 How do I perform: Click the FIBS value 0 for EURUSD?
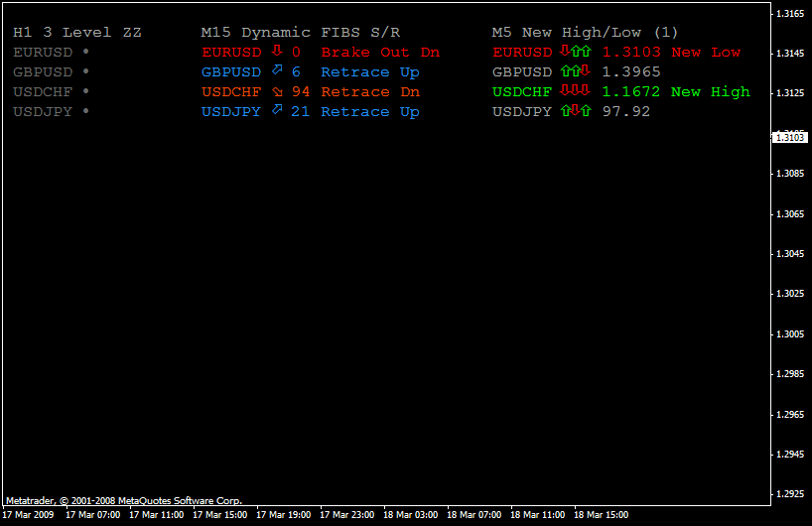click(x=296, y=53)
